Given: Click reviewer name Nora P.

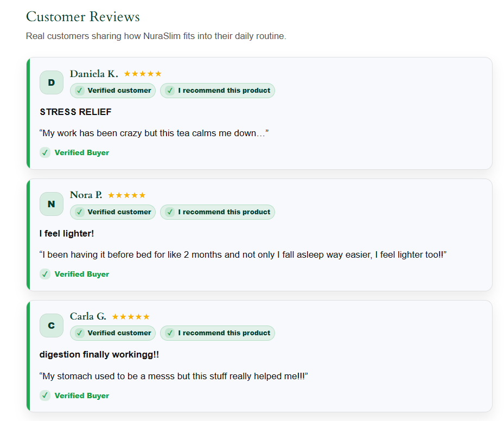Looking at the screenshot, I should click(86, 195).
